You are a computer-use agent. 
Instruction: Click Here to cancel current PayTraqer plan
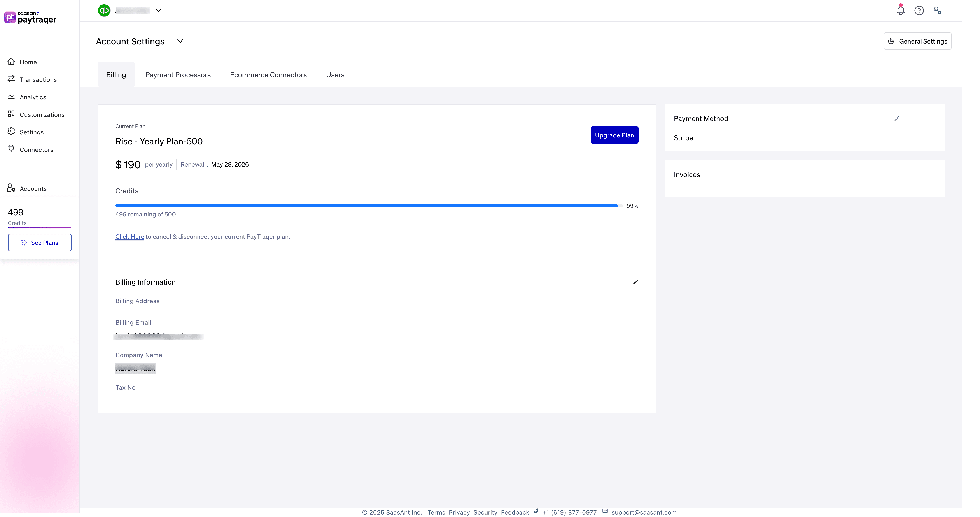[129, 236]
